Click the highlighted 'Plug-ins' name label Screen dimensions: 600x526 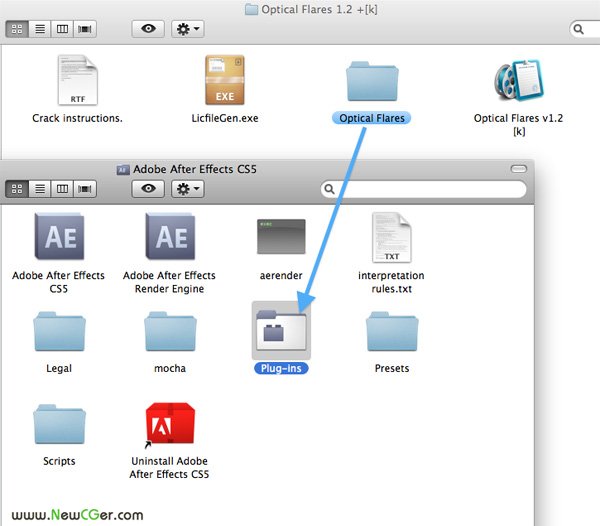tap(281, 368)
